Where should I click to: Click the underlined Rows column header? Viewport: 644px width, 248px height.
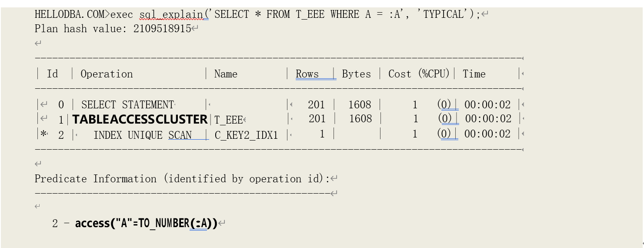point(307,74)
